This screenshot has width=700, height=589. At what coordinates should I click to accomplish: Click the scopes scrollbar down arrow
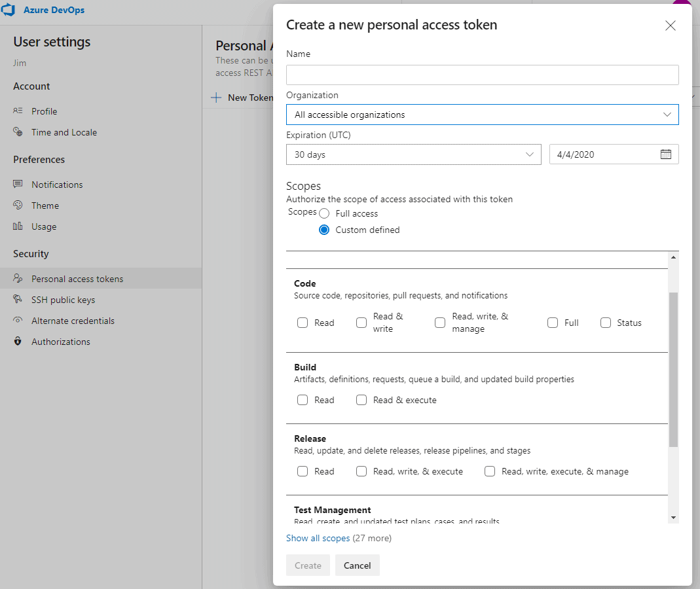[x=673, y=518]
